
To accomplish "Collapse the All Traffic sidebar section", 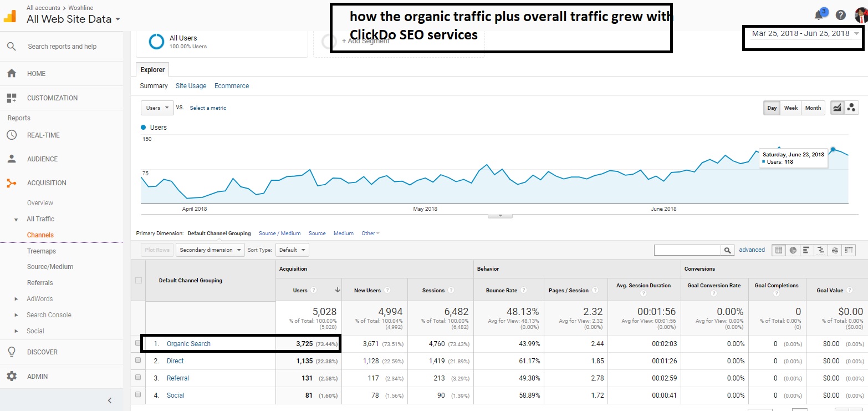I will pos(16,219).
